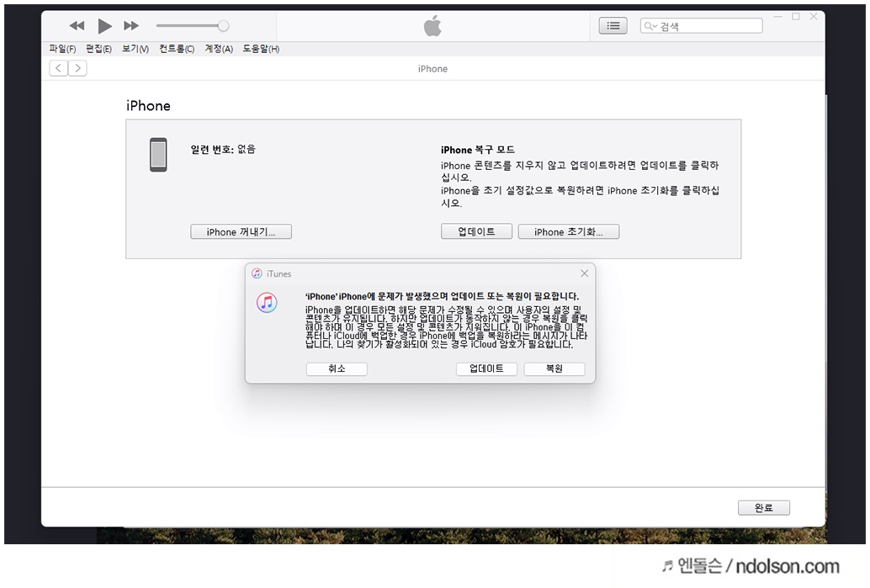The image size is (870, 588).
Task: Click the centered iPhone title text
Action: click(432, 69)
